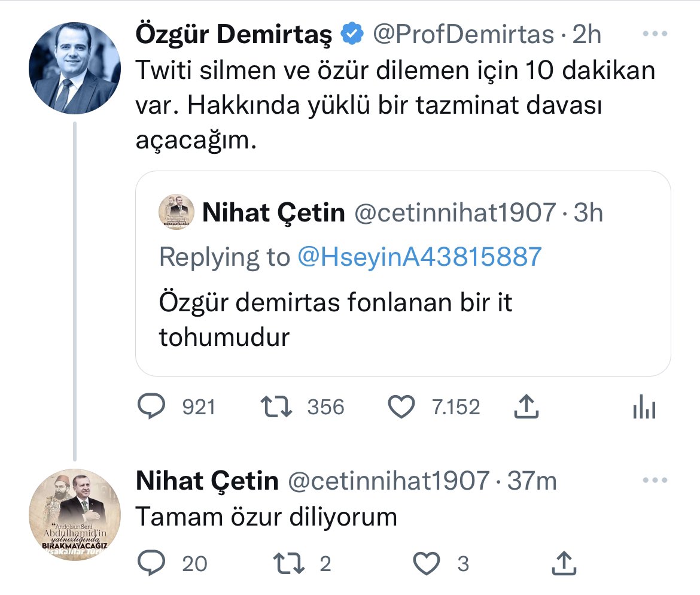Reply to the "Tamam özur diliyorum" tweet
The width and height of the screenshot is (700, 595).
pyautogui.click(x=151, y=563)
